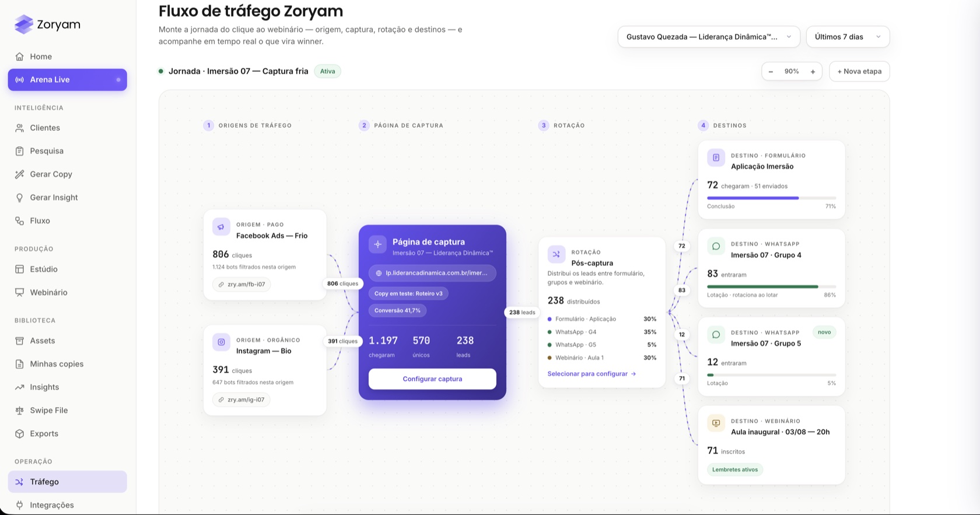Image resolution: width=980 pixels, height=515 pixels.
Task: Click the Conclusão 71% progress bar
Action: pos(772,198)
